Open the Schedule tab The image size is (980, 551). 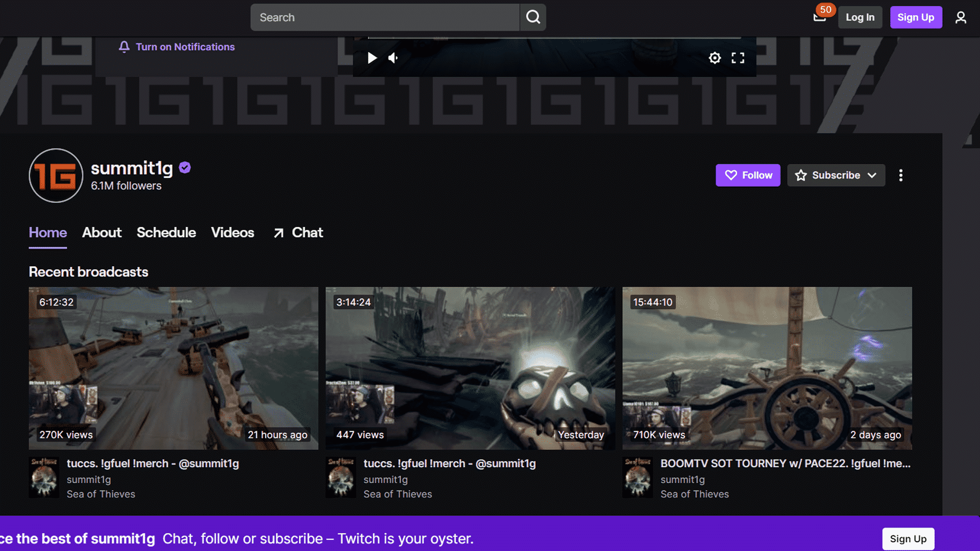[166, 233]
